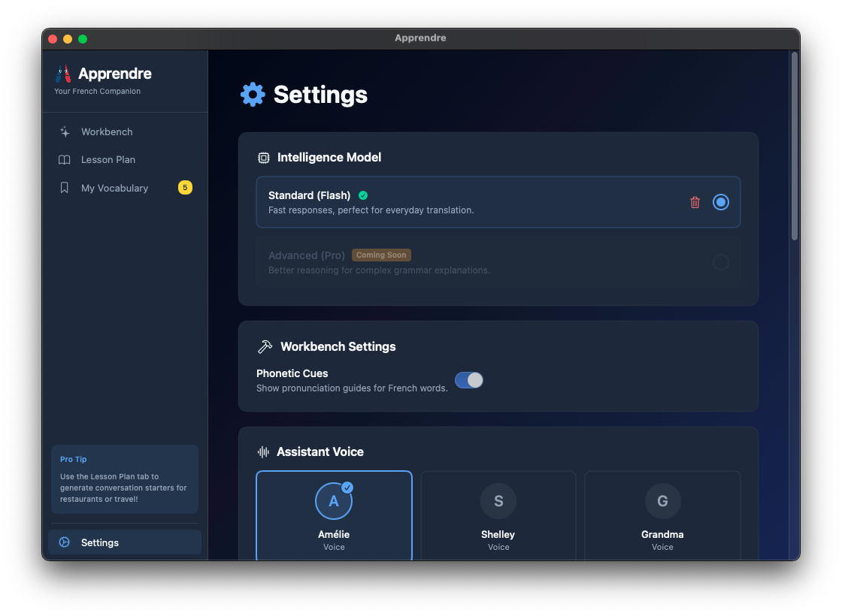The height and width of the screenshot is (616, 842).
Task: Click the vertical scrollbar thumb
Action: 794,146
